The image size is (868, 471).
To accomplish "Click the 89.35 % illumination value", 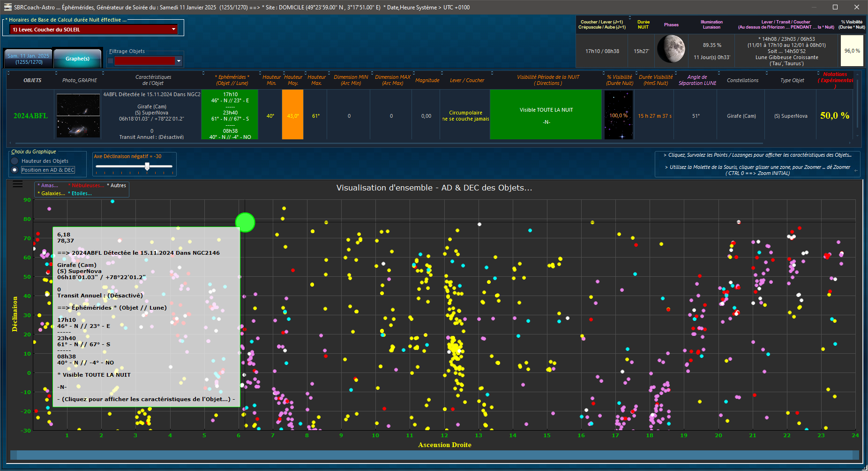I will point(712,45).
